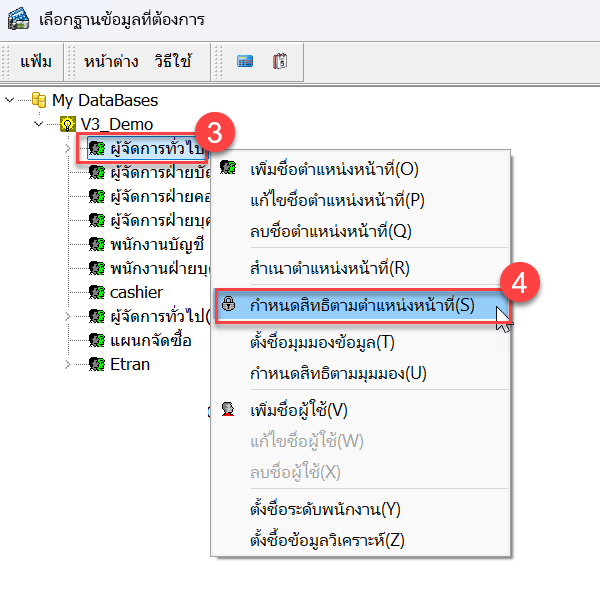Choose กำหนดสิทธิตามตำแหน่งหน้าที่(S) menu entry
Screen dimensions: 600x598
[361, 305]
